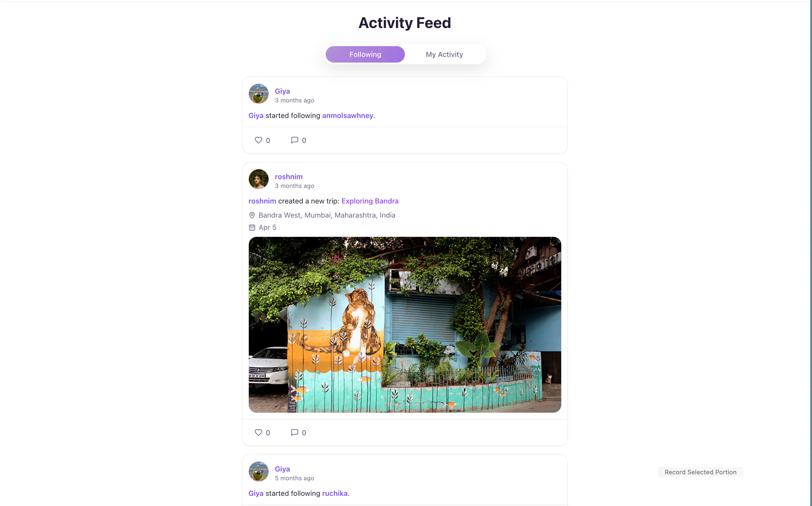
Task: Click the vertical scrollbar at right edge
Action: 811,253
